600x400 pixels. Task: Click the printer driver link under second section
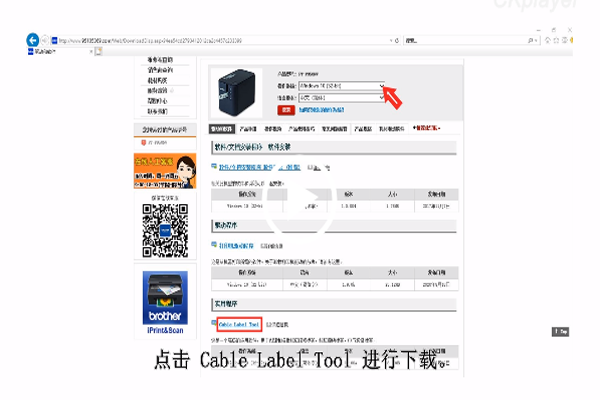[x=236, y=244]
